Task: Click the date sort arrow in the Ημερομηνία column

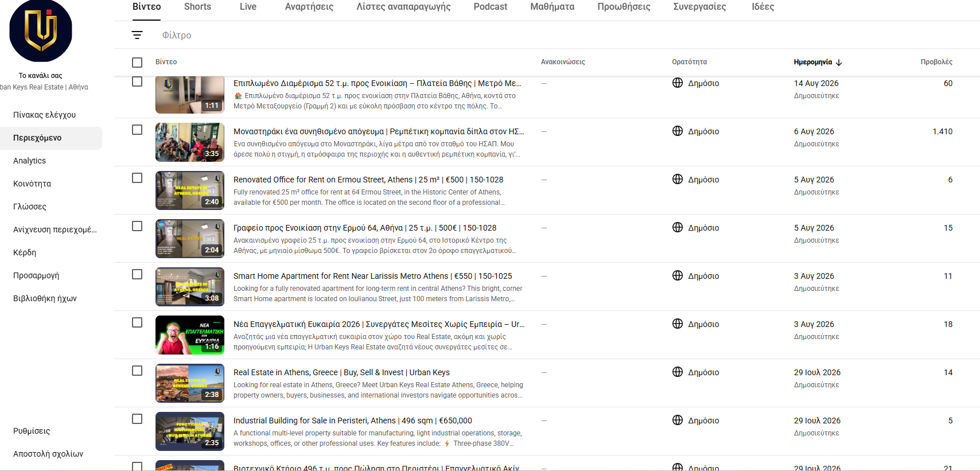Action: tap(839, 62)
